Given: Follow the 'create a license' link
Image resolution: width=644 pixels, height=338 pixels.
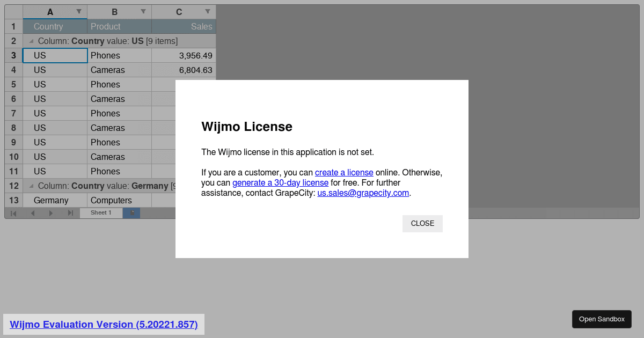Looking at the screenshot, I should pyautogui.click(x=344, y=172).
